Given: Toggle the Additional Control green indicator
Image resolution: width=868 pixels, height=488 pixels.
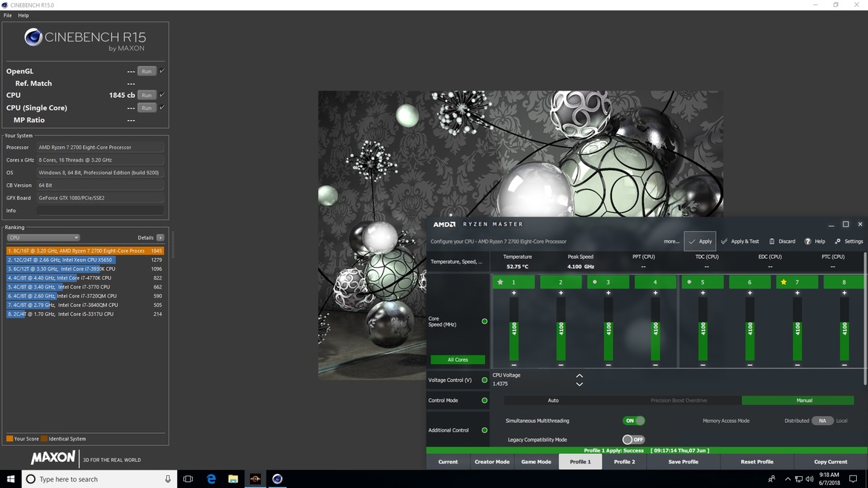Looking at the screenshot, I should [x=484, y=430].
